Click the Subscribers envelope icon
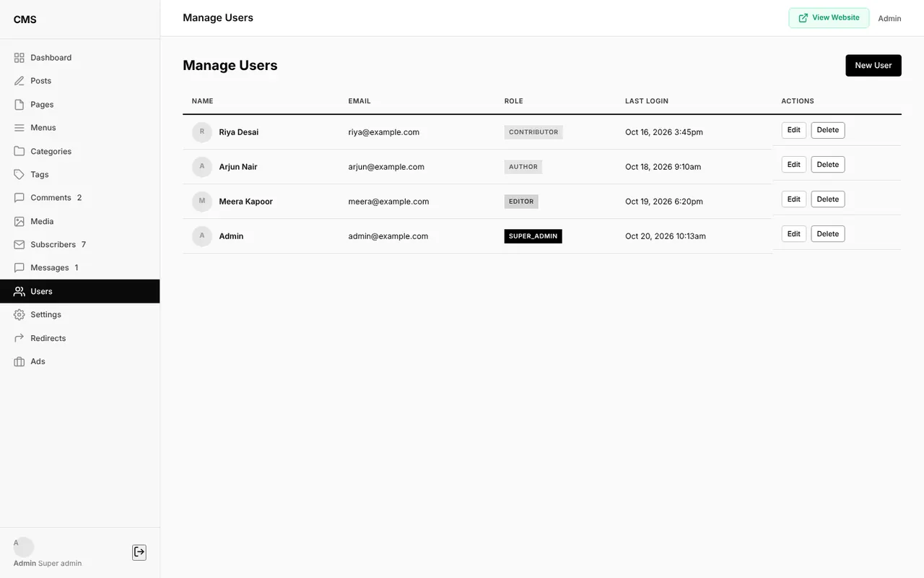The width and height of the screenshot is (924, 578). pyautogui.click(x=19, y=245)
